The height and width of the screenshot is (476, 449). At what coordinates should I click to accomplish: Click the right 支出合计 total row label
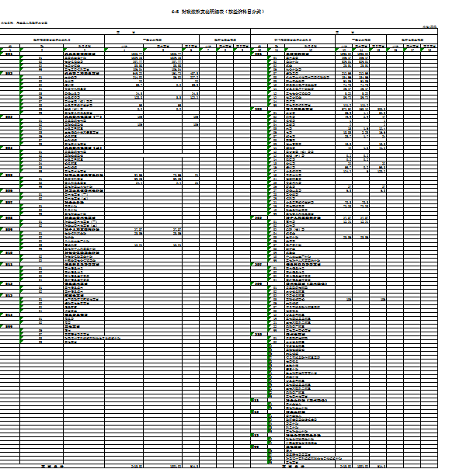click(x=293, y=466)
